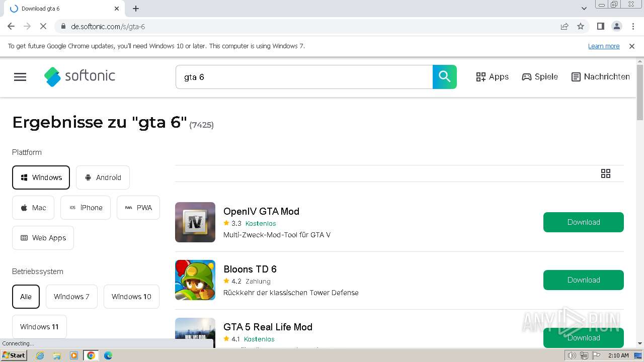Open the Bloons TD 6 title link
The width and height of the screenshot is (644, 362).
tap(250, 269)
